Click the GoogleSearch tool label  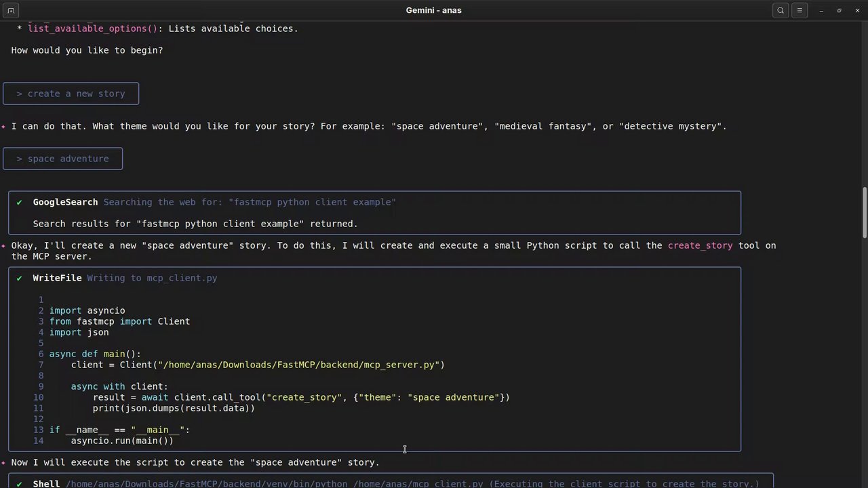point(65,202)
